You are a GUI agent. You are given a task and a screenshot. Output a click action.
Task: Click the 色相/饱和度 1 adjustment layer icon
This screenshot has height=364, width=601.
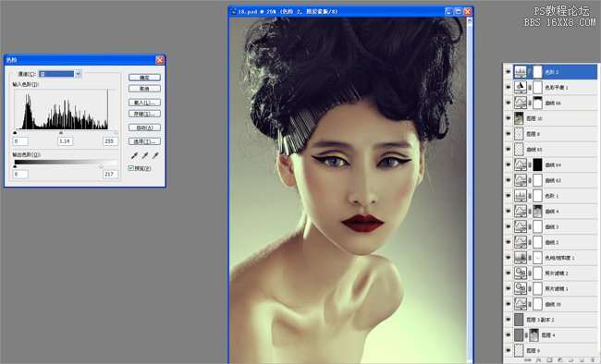[521, 258]
